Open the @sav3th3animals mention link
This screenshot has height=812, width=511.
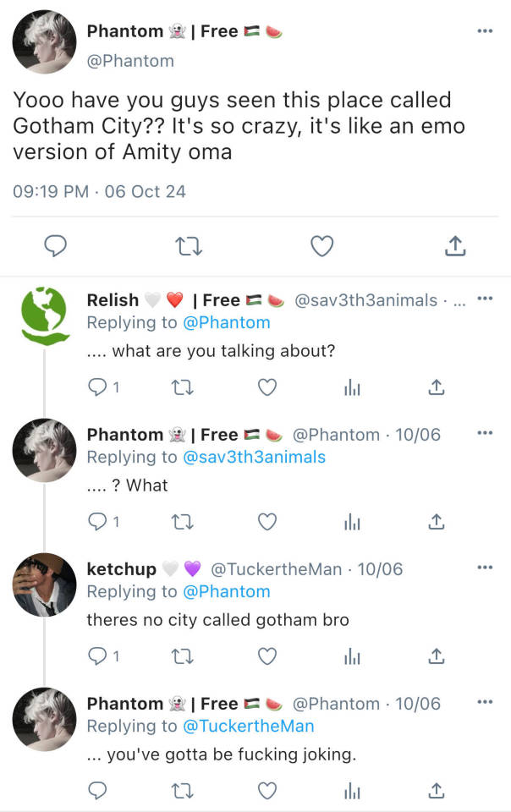pos(254,457)
